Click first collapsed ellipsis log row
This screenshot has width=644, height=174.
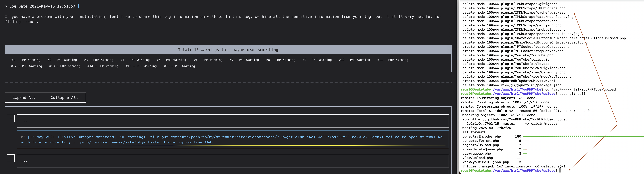coord(232,121)
